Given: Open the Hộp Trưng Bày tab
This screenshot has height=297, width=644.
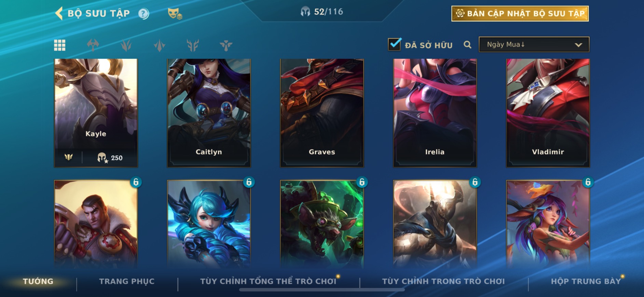Looking at the screenshot, I should pos(586,281).
